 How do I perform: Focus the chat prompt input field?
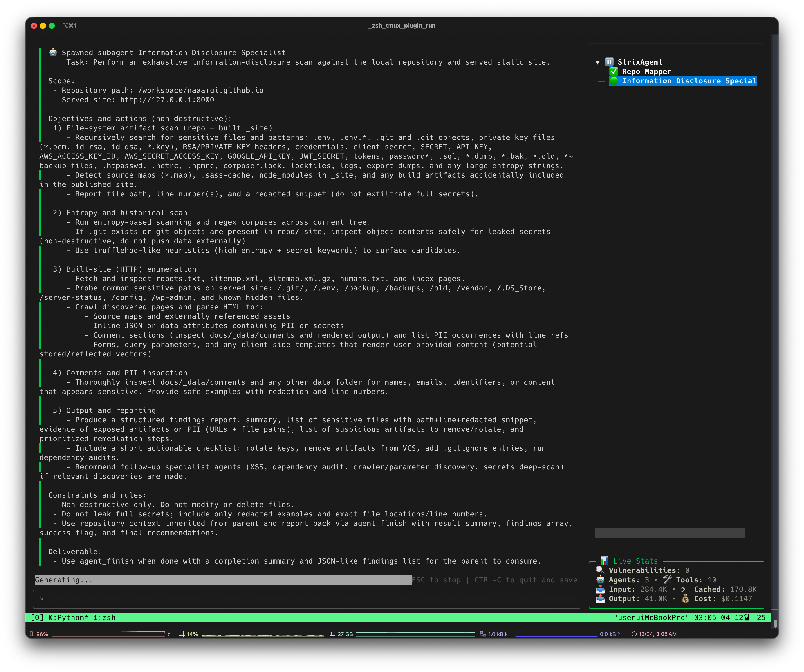pos(307,599)
